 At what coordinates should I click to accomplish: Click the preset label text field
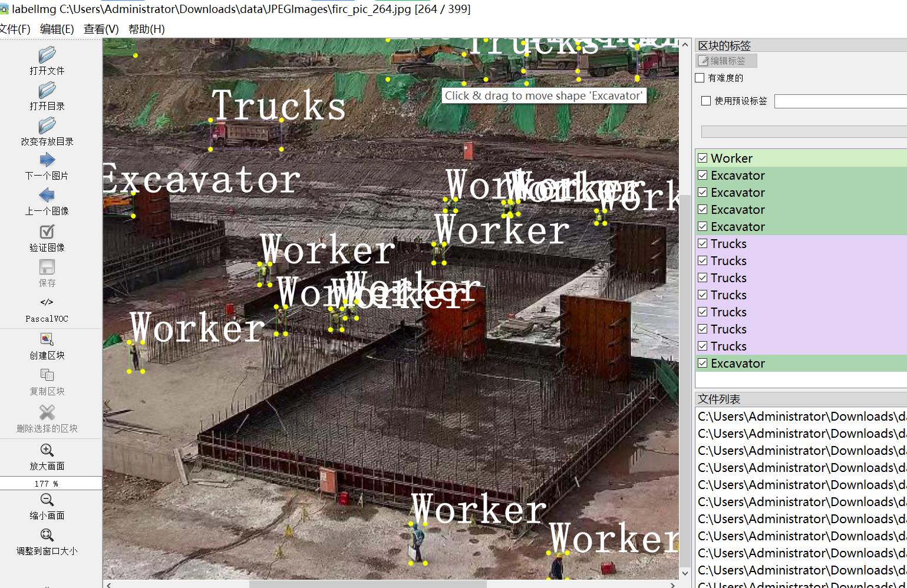(x=840, y=101)
